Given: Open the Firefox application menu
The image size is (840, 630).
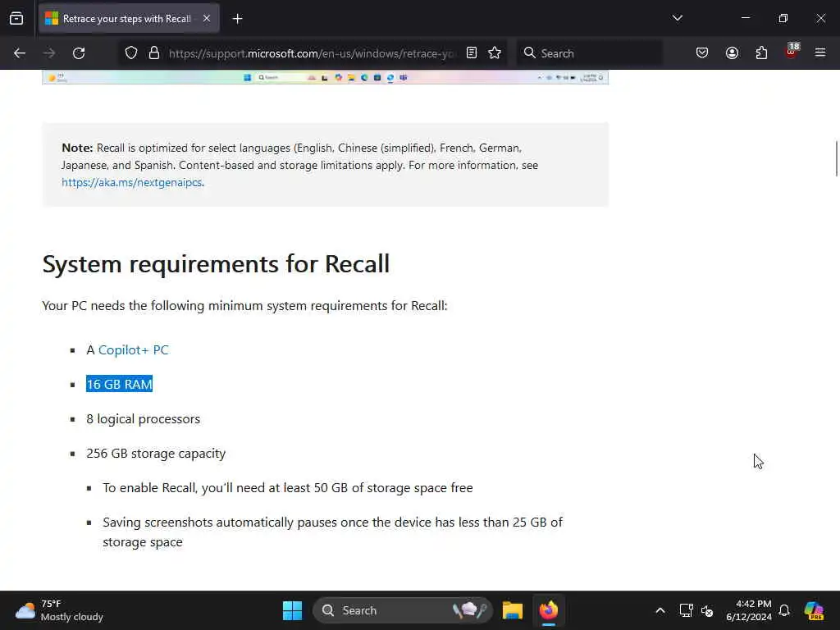Looking at the screenshot, I should coord(820,53).
